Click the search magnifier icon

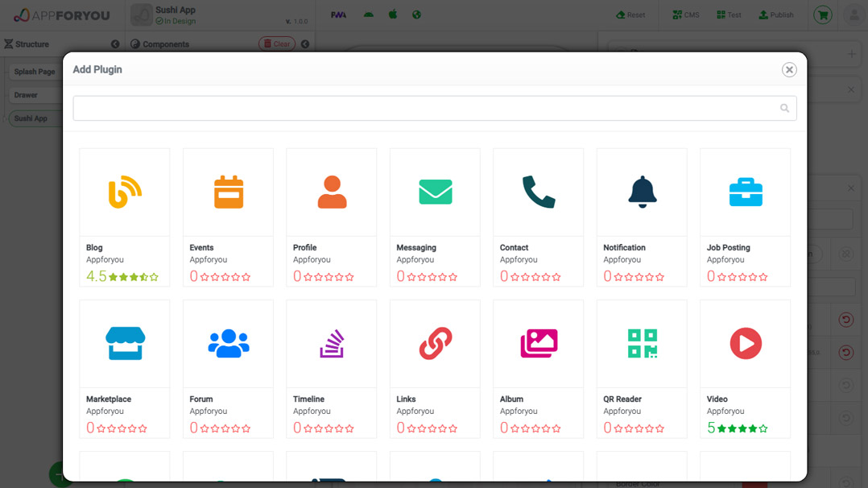(x=784, y=108)
